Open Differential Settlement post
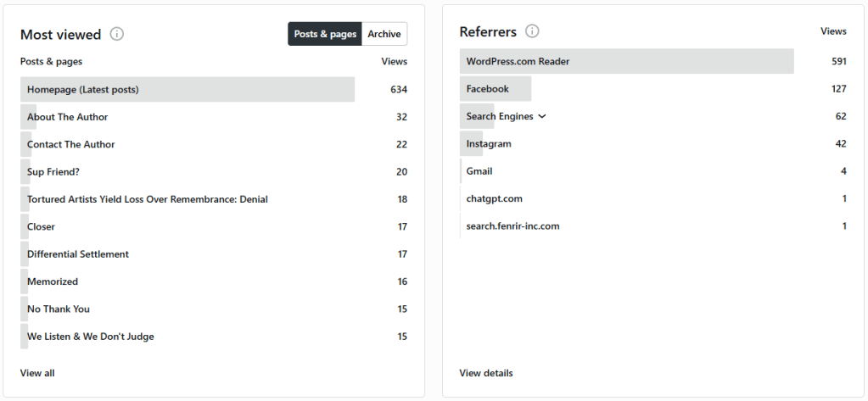868x401 pixels. [x=78, y=254]
